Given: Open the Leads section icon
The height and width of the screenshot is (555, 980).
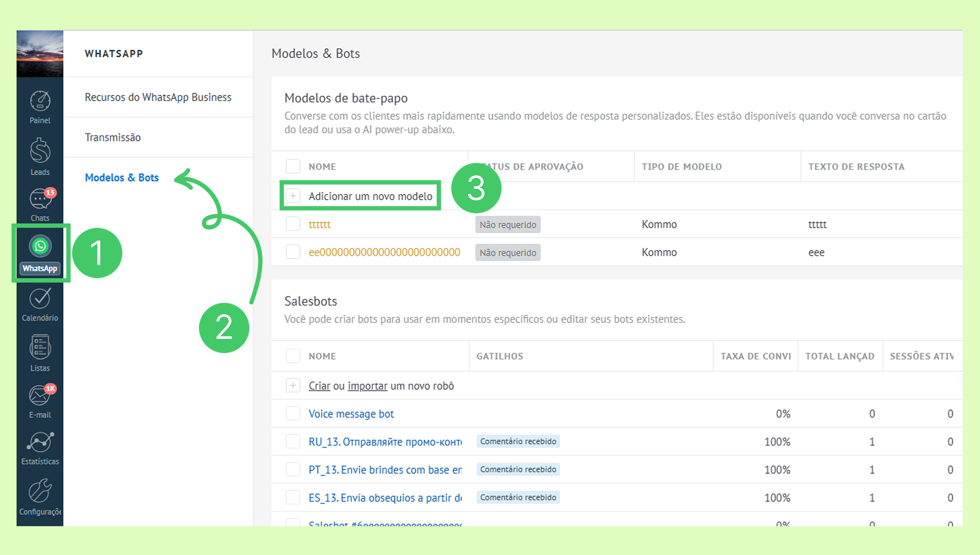Looking at the screenshot, I should (40, 152).
